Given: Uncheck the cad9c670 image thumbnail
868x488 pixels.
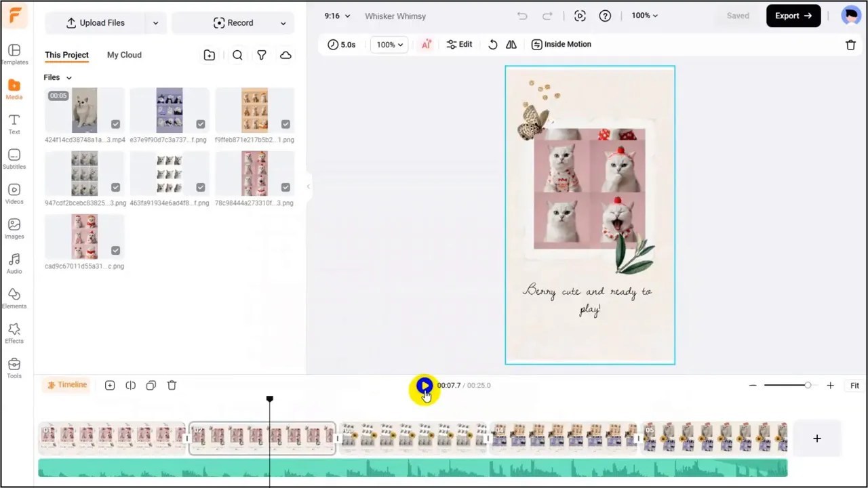Looking at the screenshot, I should [115, 250].
